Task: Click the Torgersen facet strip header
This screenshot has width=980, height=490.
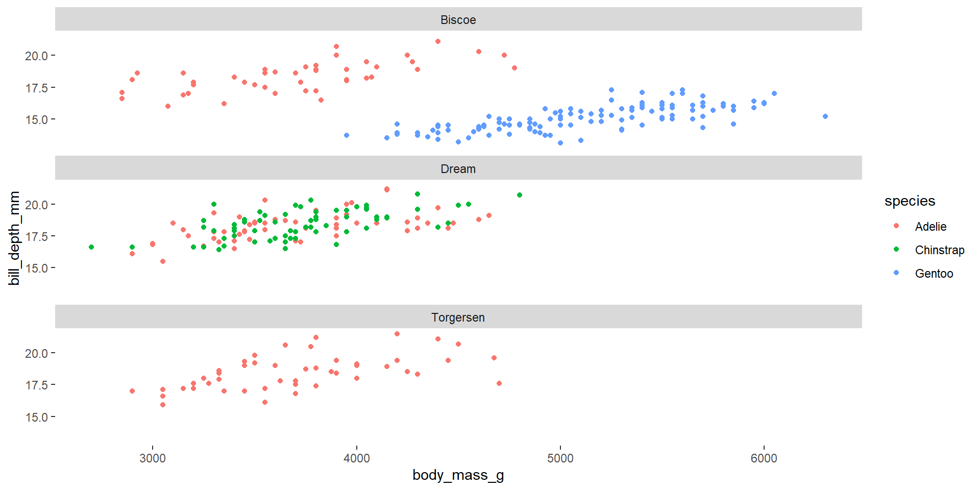Action: coord(458,317)
